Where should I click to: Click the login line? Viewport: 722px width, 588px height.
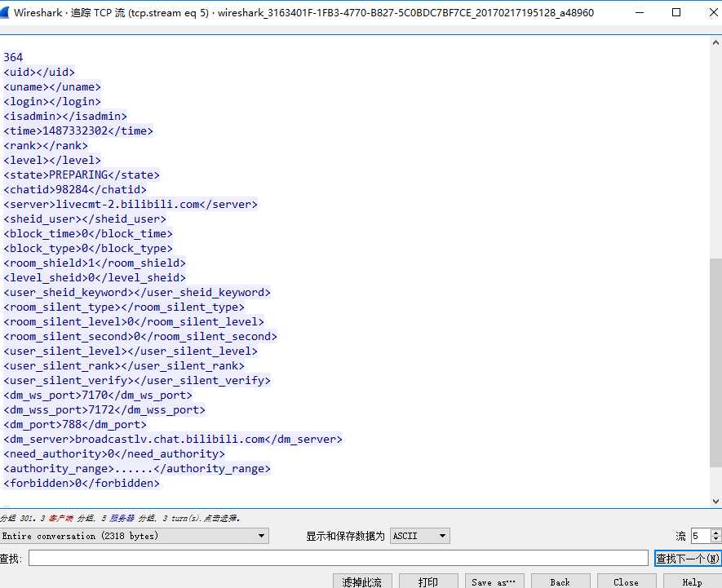(x=52, y=101)
